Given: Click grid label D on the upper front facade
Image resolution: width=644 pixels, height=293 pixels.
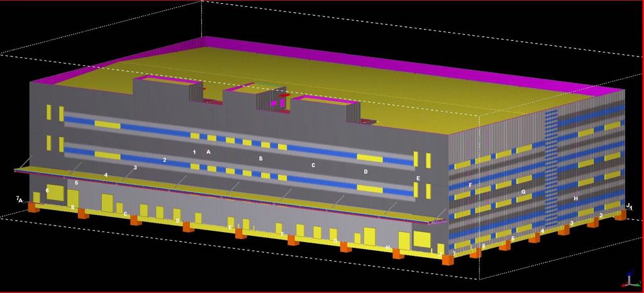Looking at the screenshot, I should click(x=365, y=171).
